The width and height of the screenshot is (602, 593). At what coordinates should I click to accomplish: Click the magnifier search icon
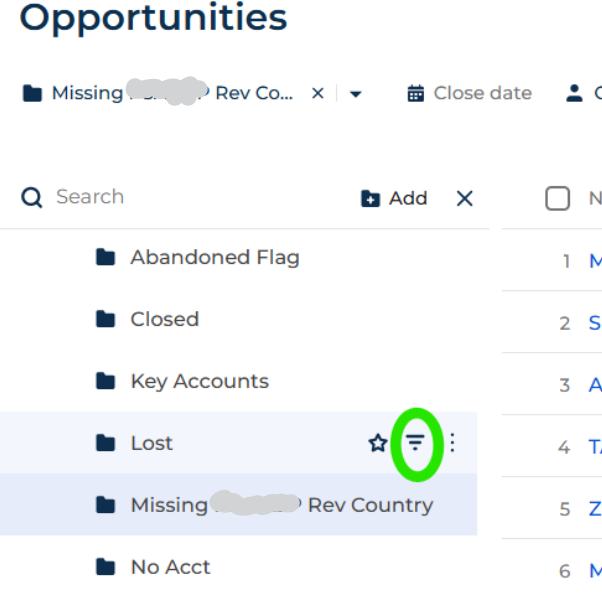(31, 198)
